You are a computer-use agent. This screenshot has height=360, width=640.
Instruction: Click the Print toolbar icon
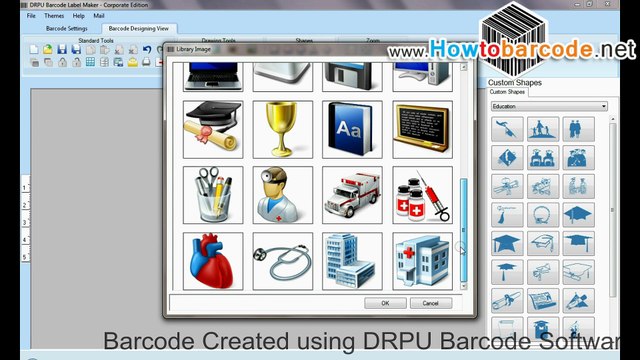(x=147, y=62)
